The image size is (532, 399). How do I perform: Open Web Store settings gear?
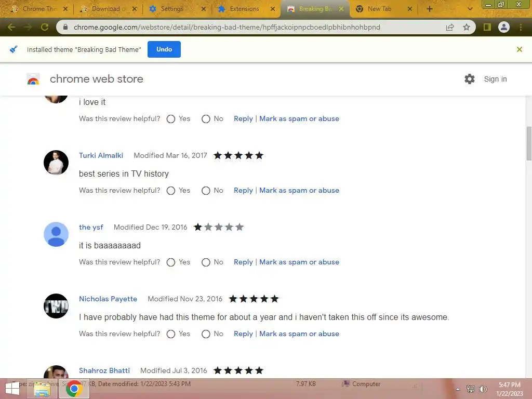pos(470,79)
